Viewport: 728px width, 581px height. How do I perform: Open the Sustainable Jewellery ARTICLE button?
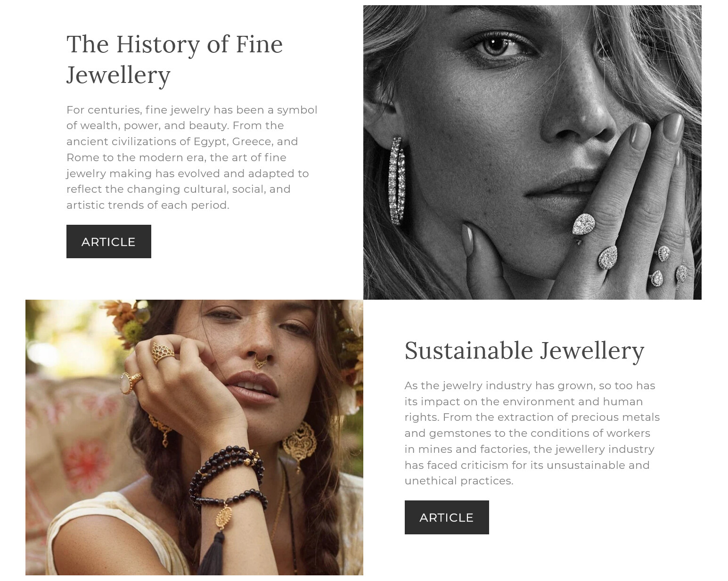(446, 517)
